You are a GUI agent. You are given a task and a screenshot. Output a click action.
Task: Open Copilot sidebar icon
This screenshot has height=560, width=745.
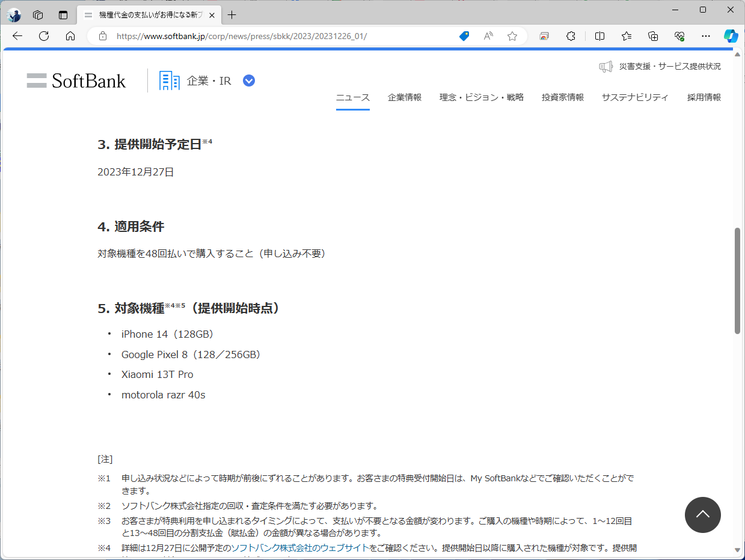731,36
